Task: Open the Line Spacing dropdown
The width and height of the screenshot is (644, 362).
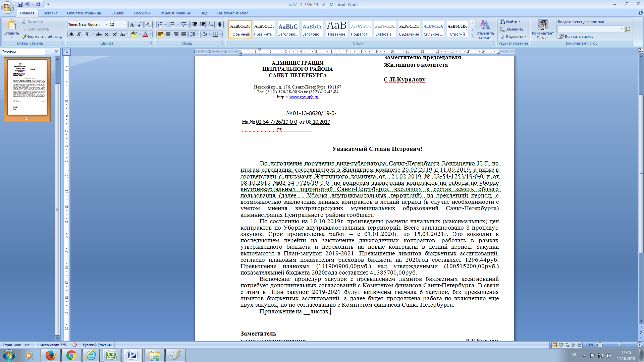Action: pos(194,34)
